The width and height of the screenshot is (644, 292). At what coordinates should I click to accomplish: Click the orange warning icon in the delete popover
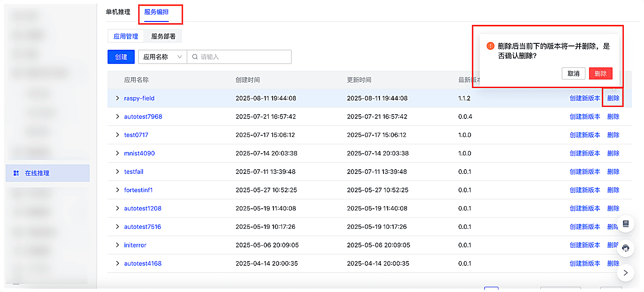tap(490, 46)
